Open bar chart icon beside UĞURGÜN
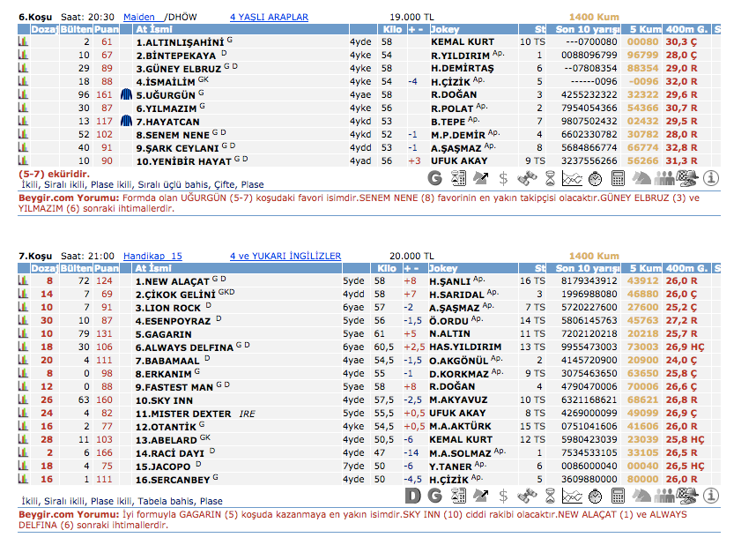Screen dimensions: 756x545 (24, 94)
